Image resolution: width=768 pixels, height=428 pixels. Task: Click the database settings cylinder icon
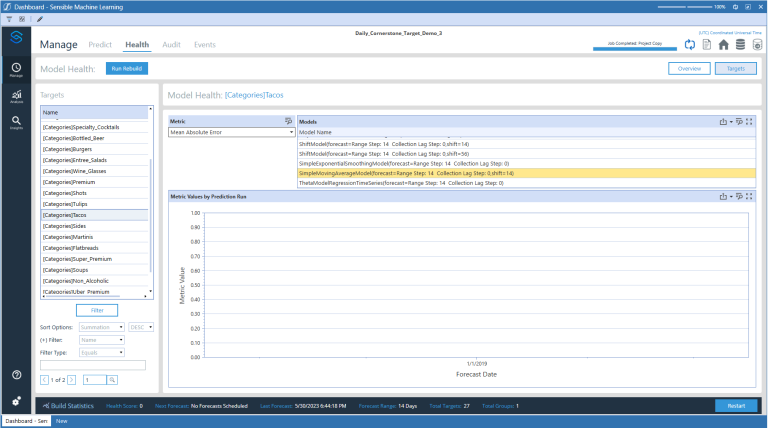(x=757, y=45)
